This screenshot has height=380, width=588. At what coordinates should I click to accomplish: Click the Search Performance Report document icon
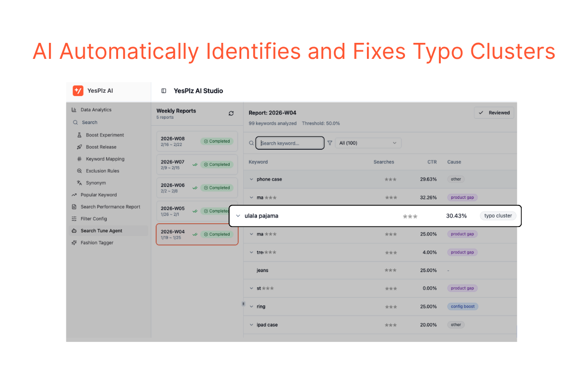pos(74,207)
